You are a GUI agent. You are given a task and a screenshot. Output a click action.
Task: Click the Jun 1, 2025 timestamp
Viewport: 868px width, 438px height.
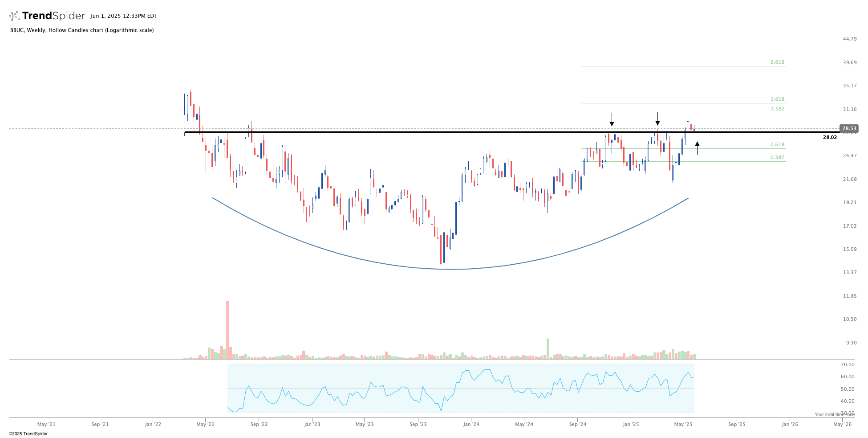coord(124,16)
